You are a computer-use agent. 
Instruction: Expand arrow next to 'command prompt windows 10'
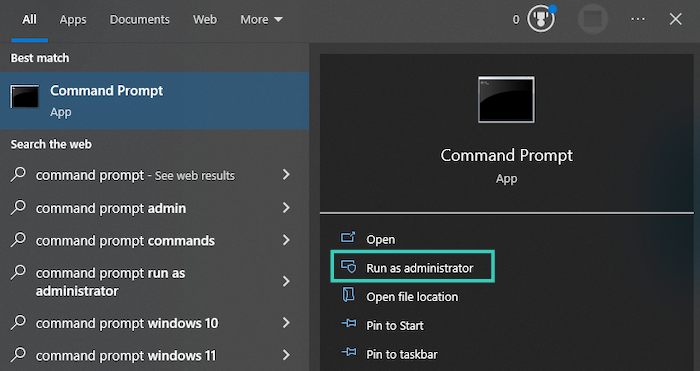click(x=287, y=322)
